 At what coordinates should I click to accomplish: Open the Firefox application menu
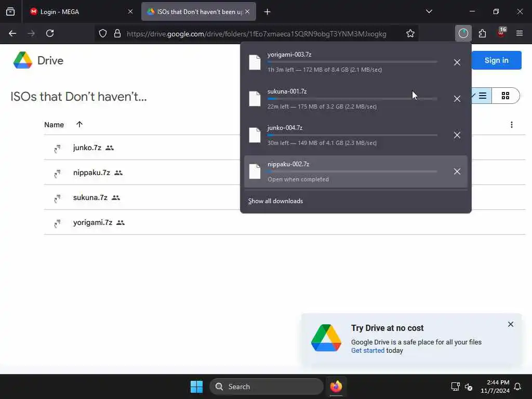[x=520, y=33]
